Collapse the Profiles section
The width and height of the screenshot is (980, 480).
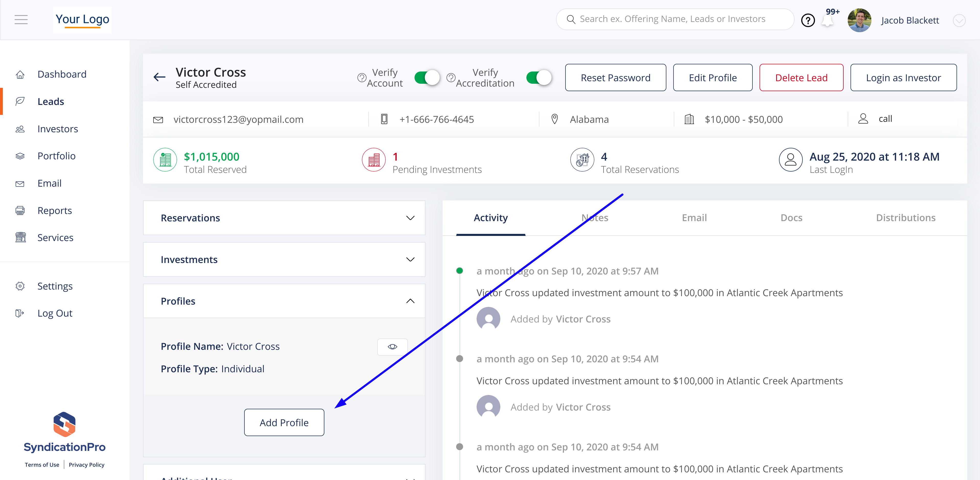click(410, 301)
